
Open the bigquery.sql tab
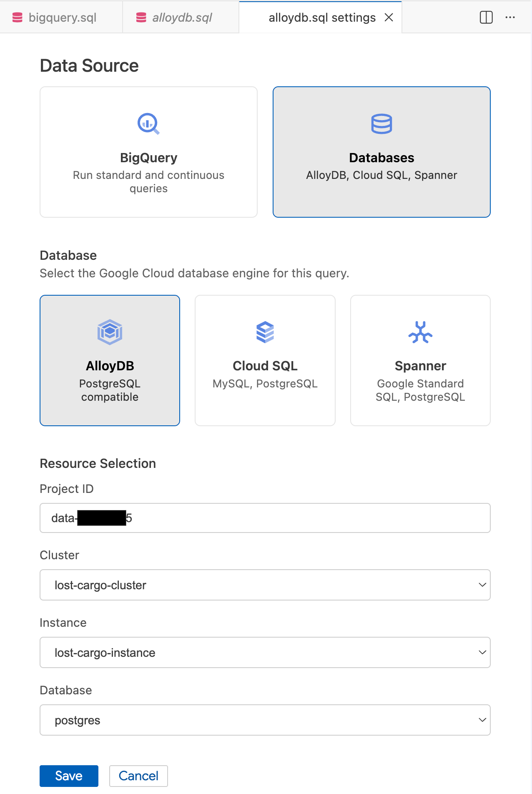[61, 18]
